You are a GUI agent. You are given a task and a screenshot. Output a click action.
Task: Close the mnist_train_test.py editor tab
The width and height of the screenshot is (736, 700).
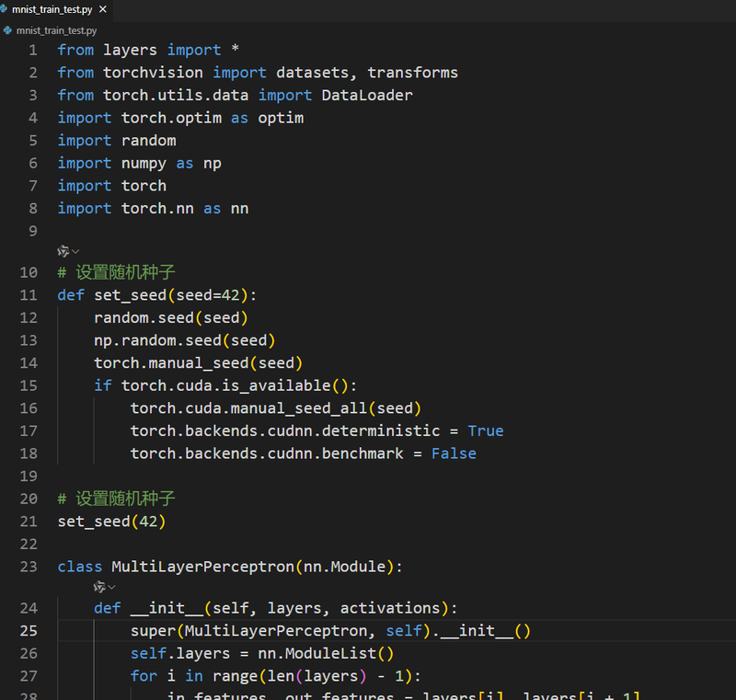(103, 9)
